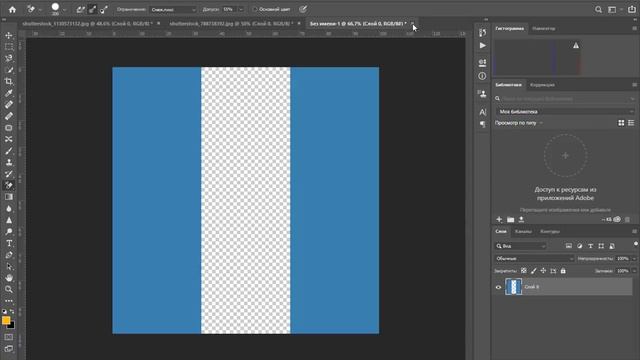This screenshot has height=360, width=640.
Task: Switch libraries to grid view
Action: click(x=621, y=123)
